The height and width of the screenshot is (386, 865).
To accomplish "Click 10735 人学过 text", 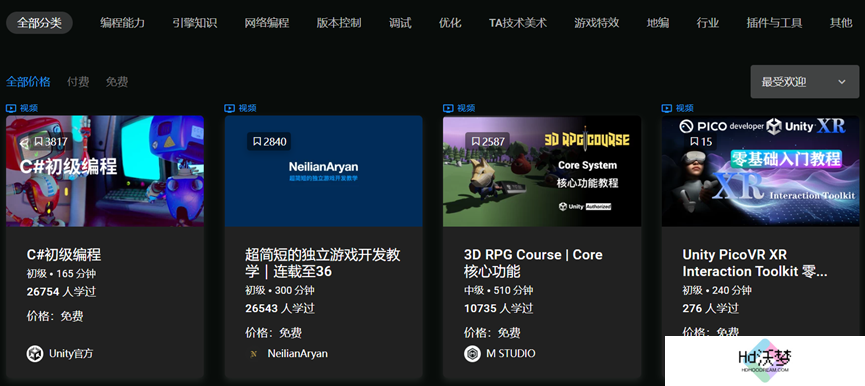I will click(x=499, y=308).
